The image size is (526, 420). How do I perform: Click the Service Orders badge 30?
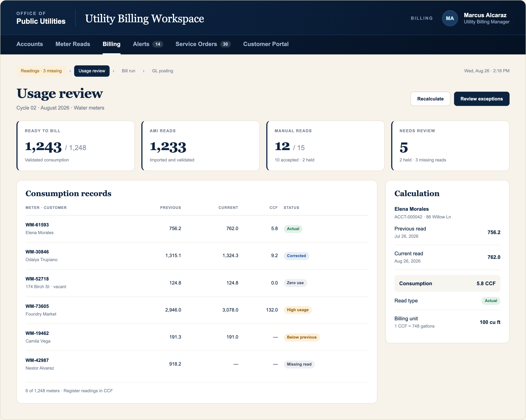(x=225, y=44)
